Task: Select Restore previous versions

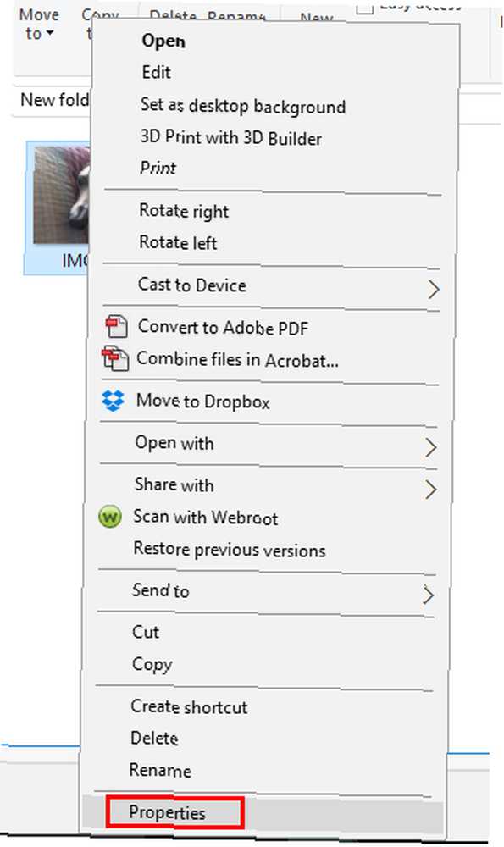Action: coord(229,550)
